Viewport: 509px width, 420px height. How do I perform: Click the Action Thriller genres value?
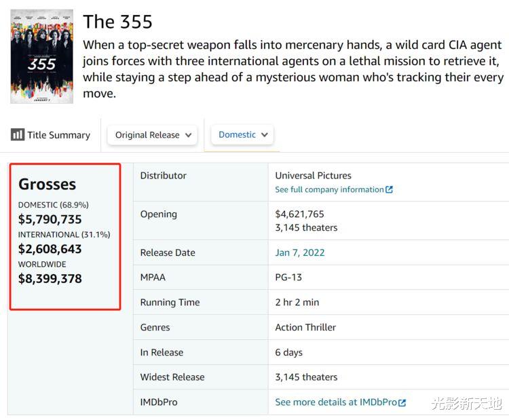pyautogui.click(x=305, y=327)
